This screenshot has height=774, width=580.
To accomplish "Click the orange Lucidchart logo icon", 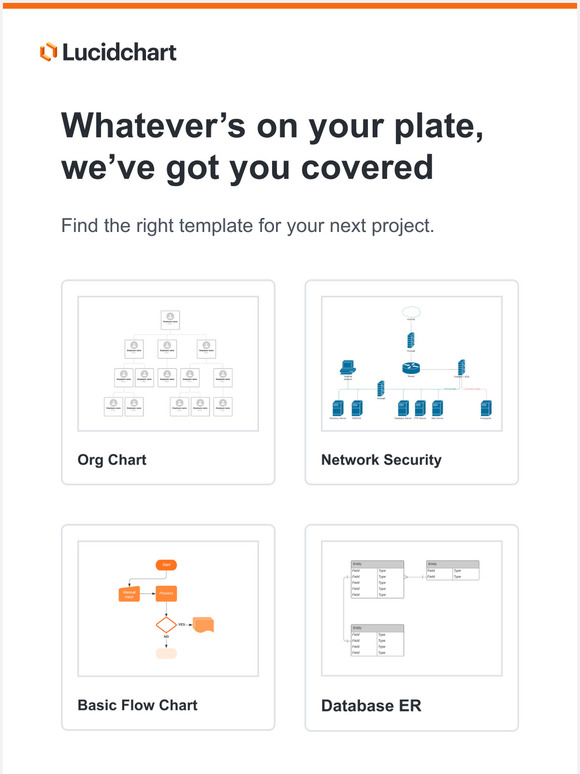I will pyautogui.click(x=48, y=52).
